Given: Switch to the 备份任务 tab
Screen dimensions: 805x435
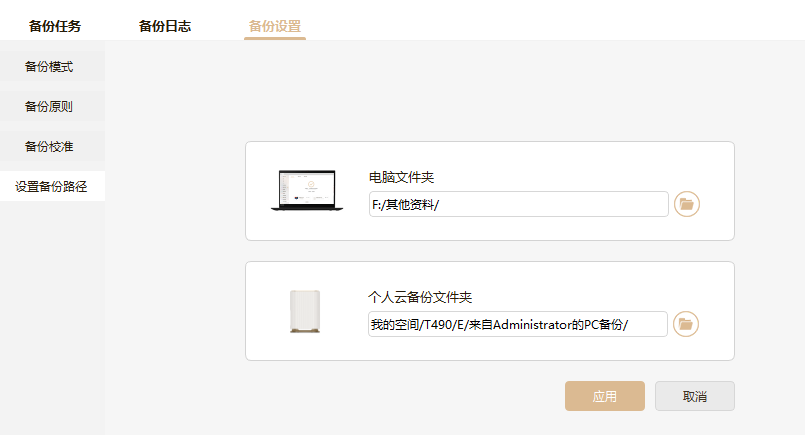Looking at the screenshot, I should click(x=55, y=26).
